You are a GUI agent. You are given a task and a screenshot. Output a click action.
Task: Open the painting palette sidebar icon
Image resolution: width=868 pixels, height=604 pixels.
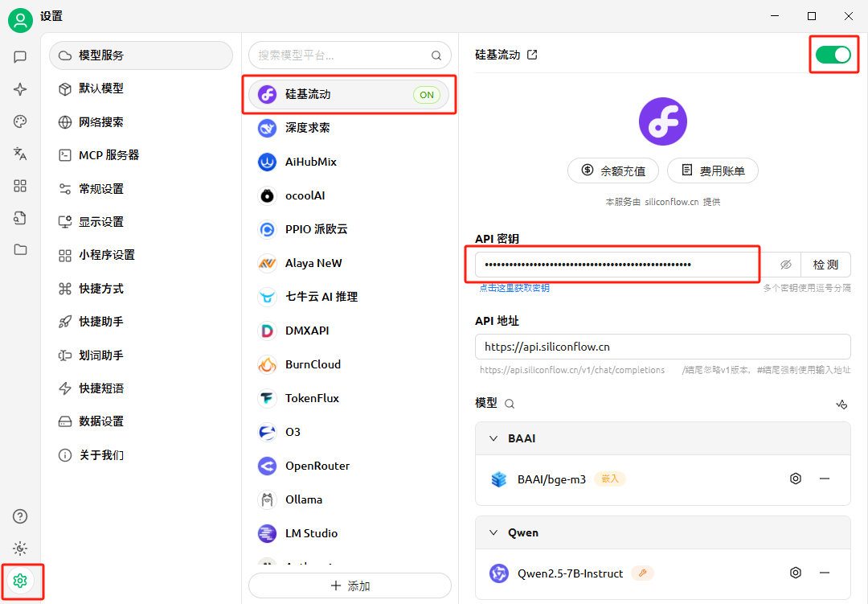(20, 121)
